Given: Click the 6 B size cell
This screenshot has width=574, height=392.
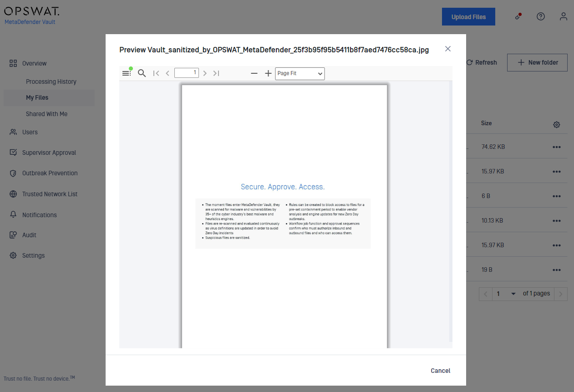Looking at the screenshot, I should pos(485,196).
